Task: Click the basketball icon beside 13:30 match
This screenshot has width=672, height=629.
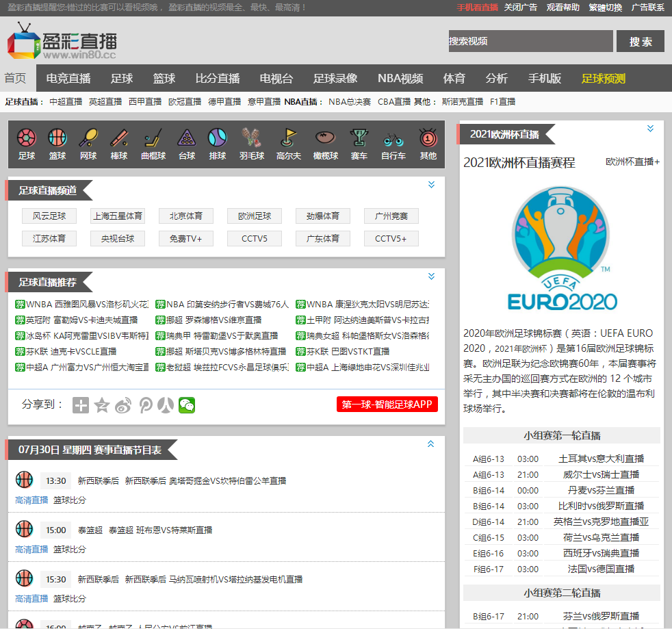Action: tap(24, 480)
